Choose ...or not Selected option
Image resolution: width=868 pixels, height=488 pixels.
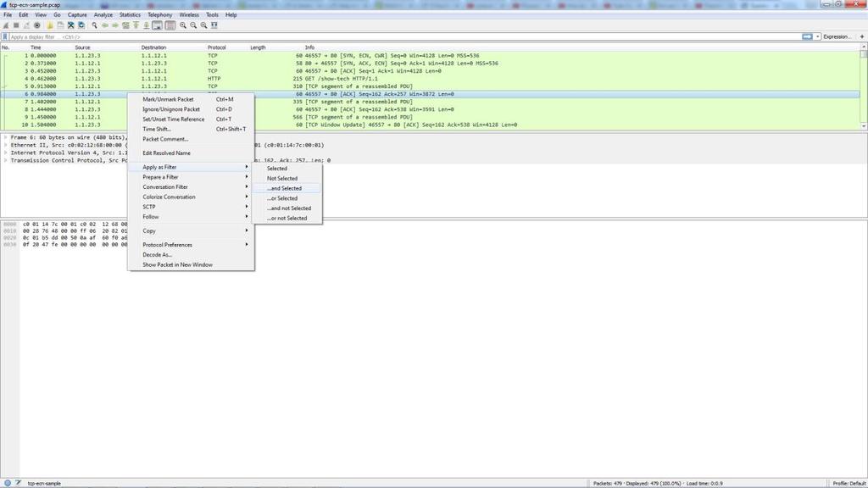[287, 218]
